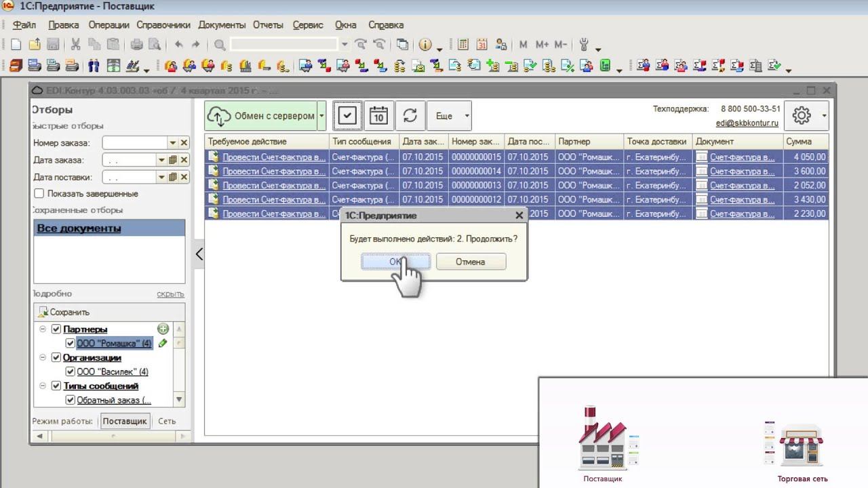This screenshot has height=488, width=868.
Task: Click the refresh arrows button in EDI toolbar
Action: click(x=410, y=116)
